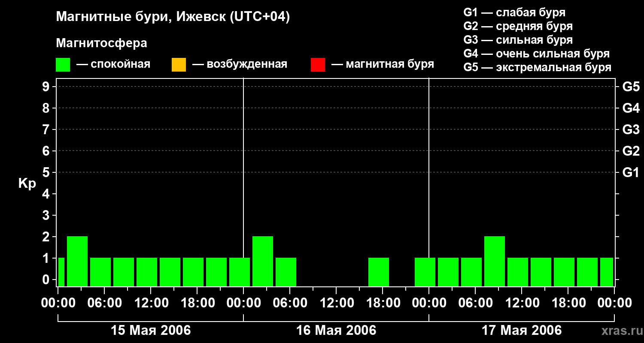
Task: Click the 12:00 time label above 17 Мая 2006
Action: pos(522,303)
